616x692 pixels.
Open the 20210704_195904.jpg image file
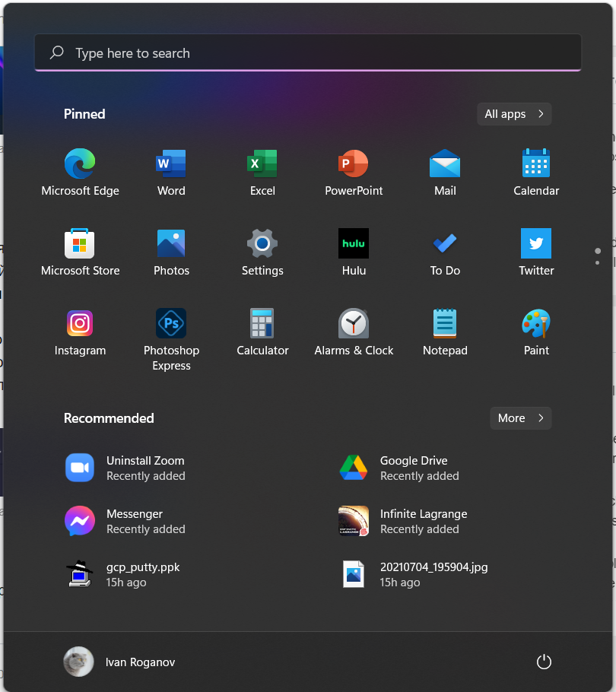414,574
